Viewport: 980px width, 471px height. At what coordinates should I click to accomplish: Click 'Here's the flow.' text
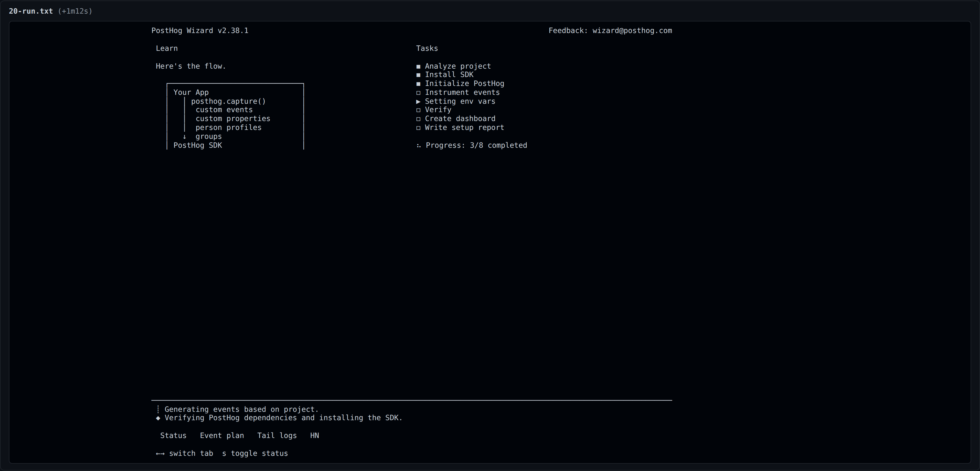point(191,66)
